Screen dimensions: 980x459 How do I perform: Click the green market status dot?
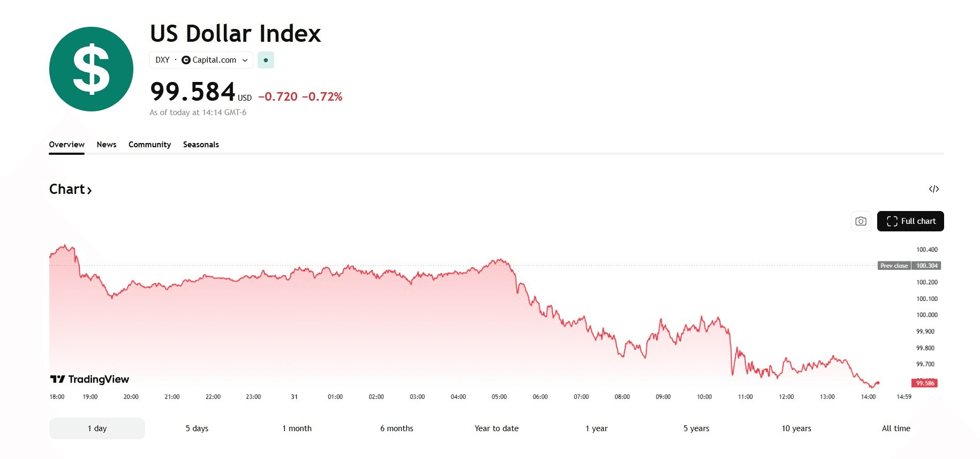pyautogui.click(x=266, y=60)
